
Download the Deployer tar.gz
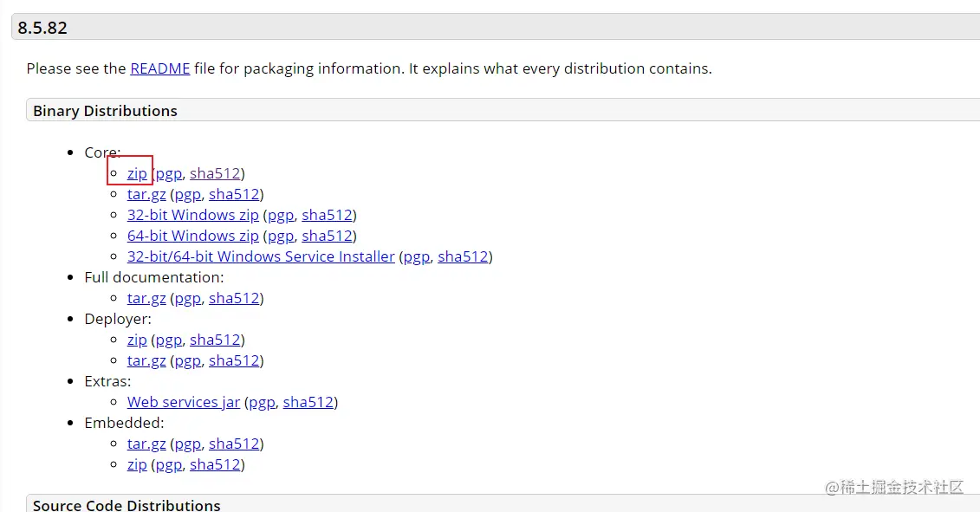146,360
